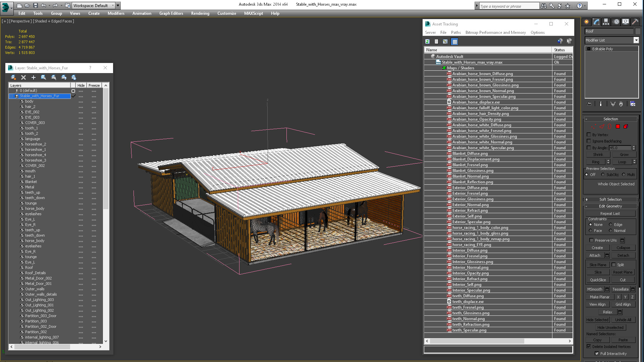Open the Rendering menu
Image resolution: width=644 pixels, height=362 pixels.
200,13
